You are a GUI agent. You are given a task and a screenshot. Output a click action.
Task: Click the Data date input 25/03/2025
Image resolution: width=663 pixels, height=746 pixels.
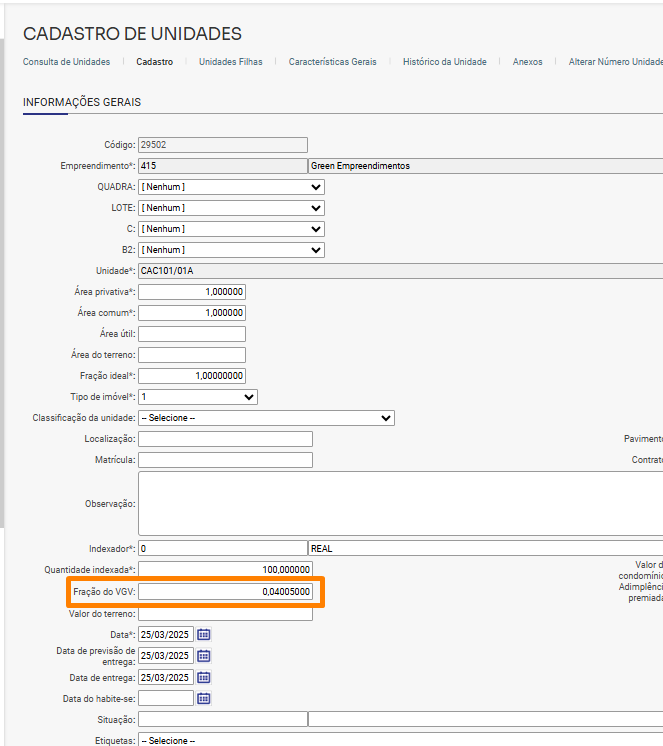pyautogui.click(x=166, y=634)
